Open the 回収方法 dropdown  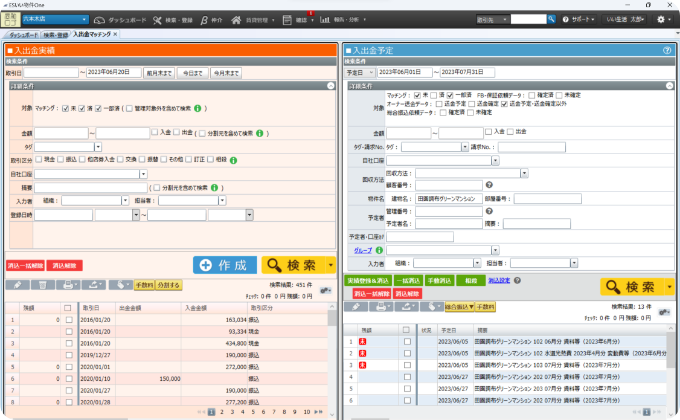point(524,174)
